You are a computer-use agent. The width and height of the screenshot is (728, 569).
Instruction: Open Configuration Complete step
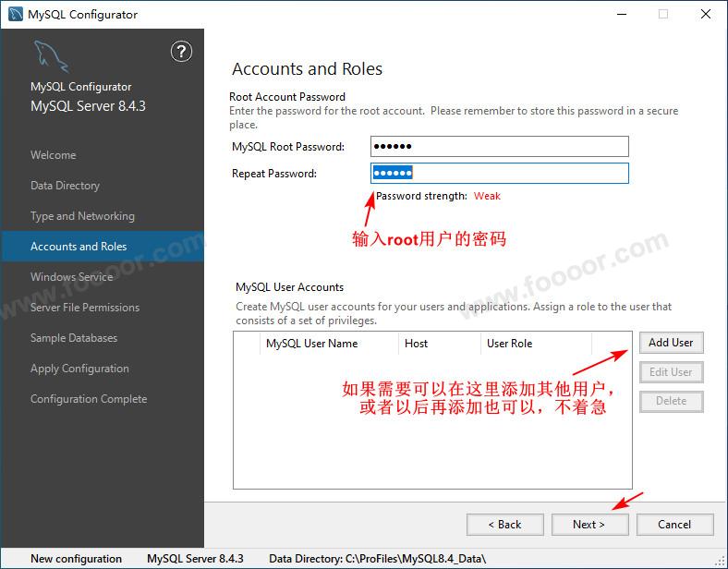pyautogui.click(x=89, y=399)
